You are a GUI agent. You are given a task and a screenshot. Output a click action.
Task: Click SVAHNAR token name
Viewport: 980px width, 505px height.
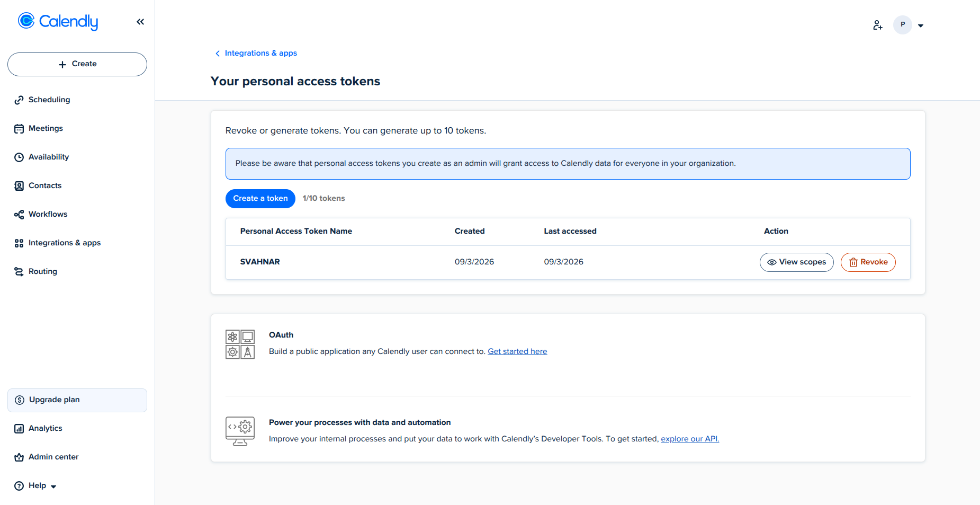point(260,262)
